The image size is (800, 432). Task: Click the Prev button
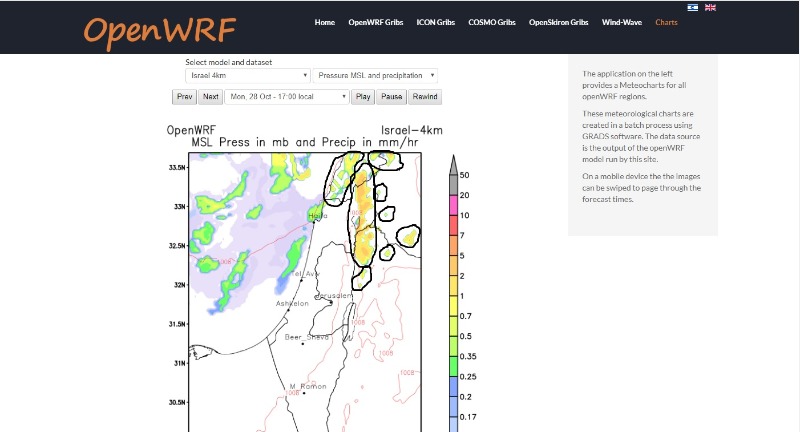pyautogui.click(x=185, y=97)
